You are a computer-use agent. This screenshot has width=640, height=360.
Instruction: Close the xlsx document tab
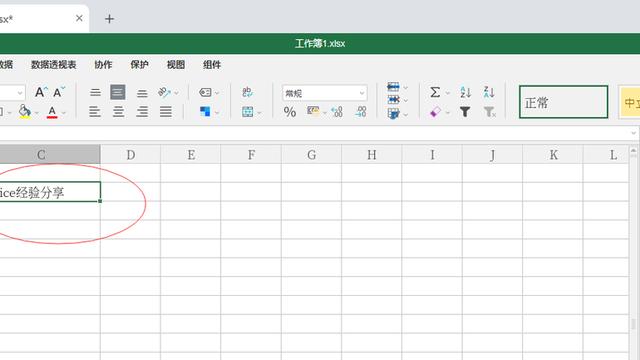pyautogui.click(x=79, y=18)
